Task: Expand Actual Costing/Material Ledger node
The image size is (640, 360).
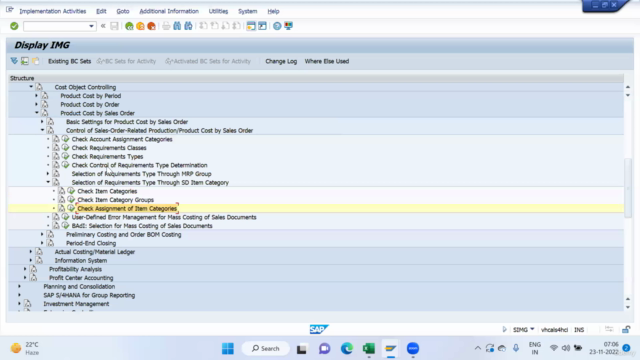Action: 31,252
